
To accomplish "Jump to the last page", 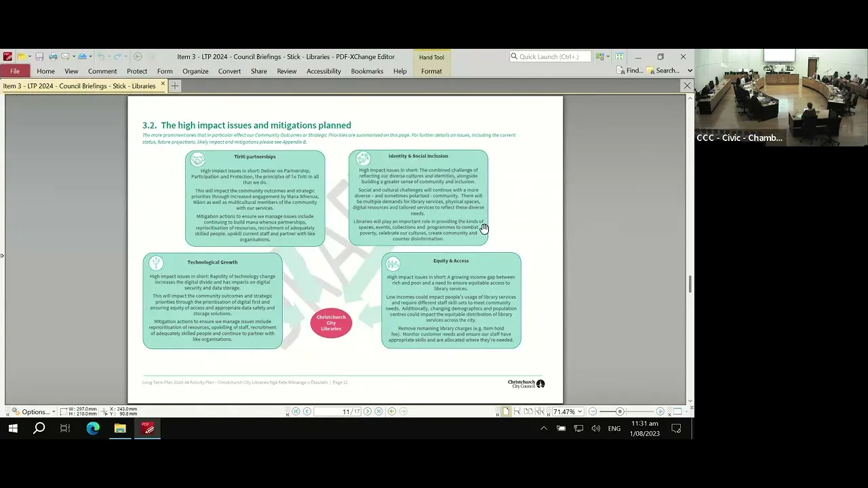I will [x=379, y=411].
